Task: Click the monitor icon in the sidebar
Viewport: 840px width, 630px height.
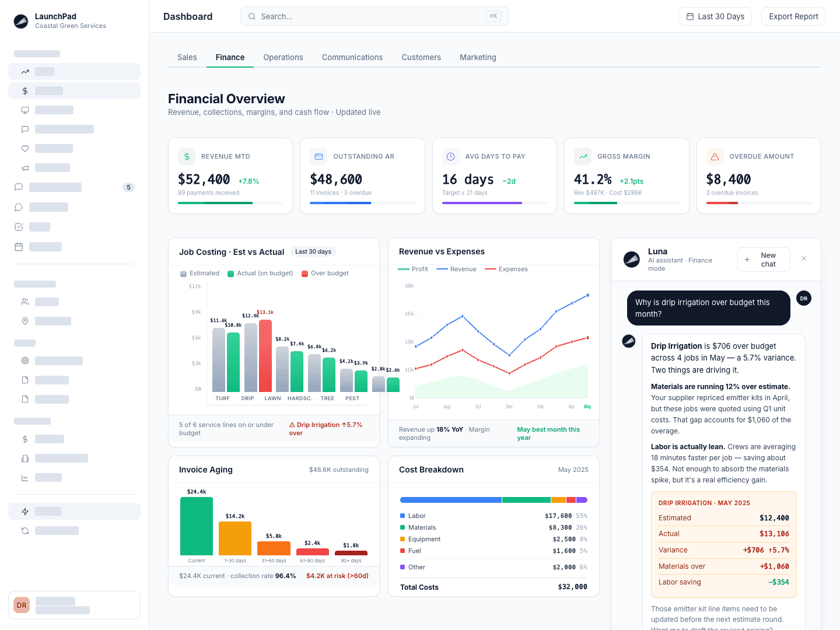Action: point(25,110)
